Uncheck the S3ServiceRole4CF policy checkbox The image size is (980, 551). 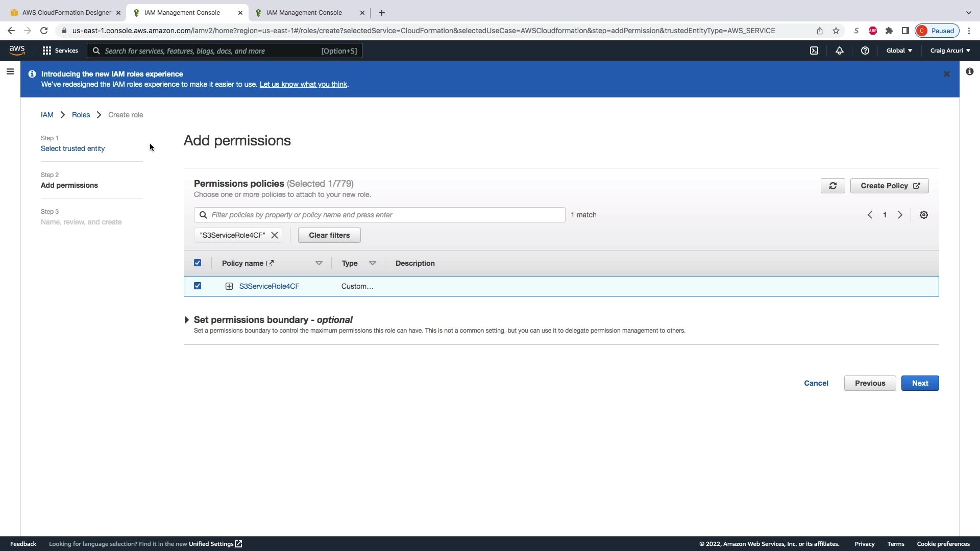click(x=198, y=286)
